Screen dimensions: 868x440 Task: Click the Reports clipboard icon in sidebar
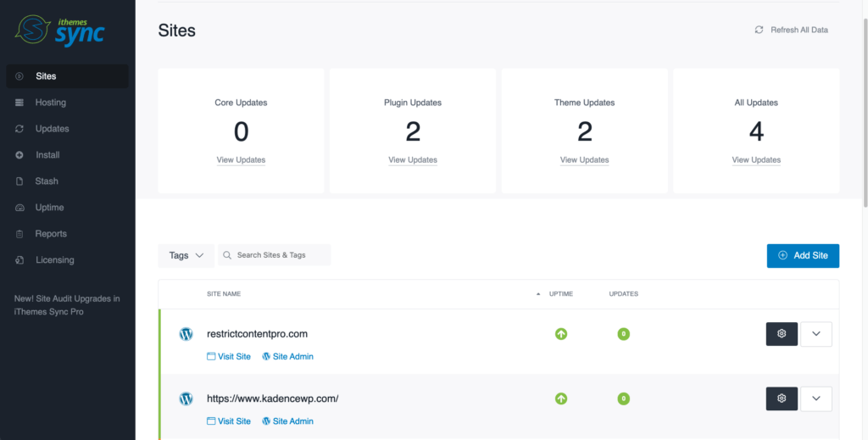click(x=19, y=233)
